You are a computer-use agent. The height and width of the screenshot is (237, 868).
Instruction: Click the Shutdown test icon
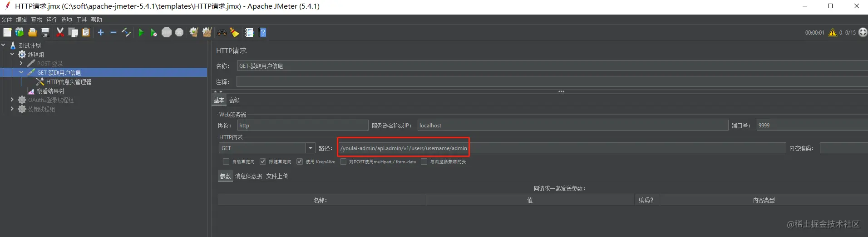point(179,32)
